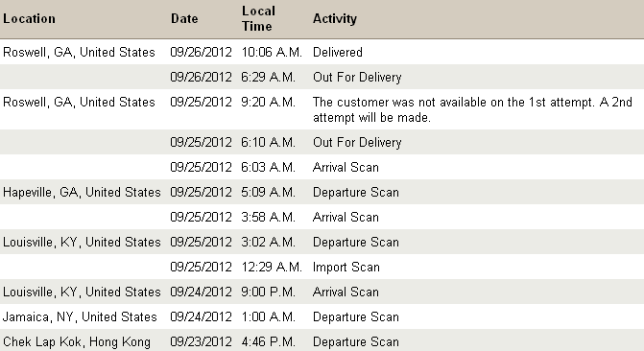Select Chek Lap Kok, Hong Kong location

pos(77,341)
